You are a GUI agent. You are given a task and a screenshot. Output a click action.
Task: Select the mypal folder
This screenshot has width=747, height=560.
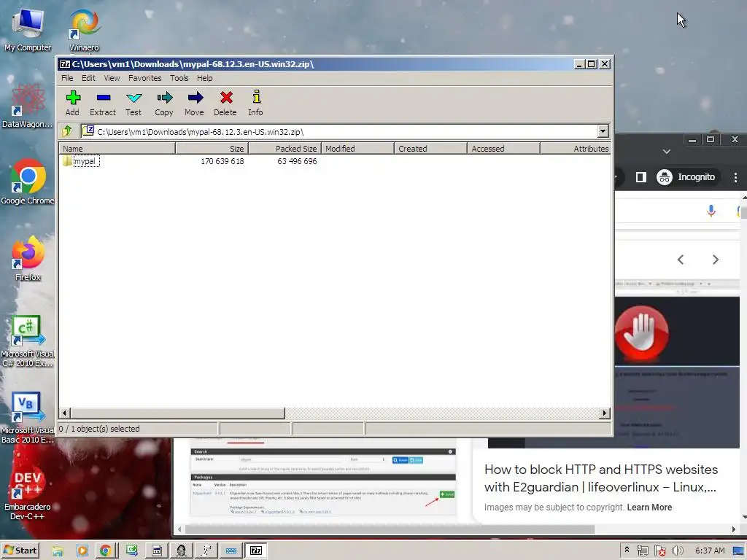[x=80, y=161]
